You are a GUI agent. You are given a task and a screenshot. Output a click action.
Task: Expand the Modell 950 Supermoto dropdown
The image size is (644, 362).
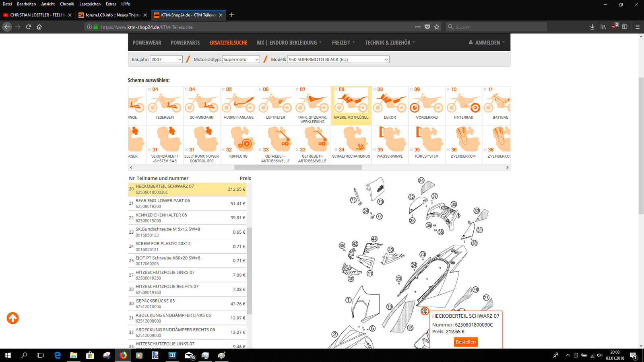point(338,60)
